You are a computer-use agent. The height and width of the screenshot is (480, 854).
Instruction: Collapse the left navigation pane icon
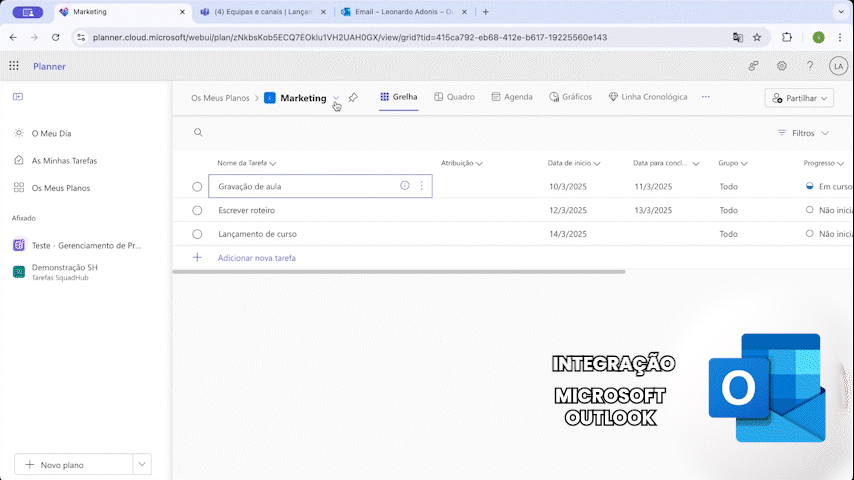pyautogui.click(x=18, y=96)
